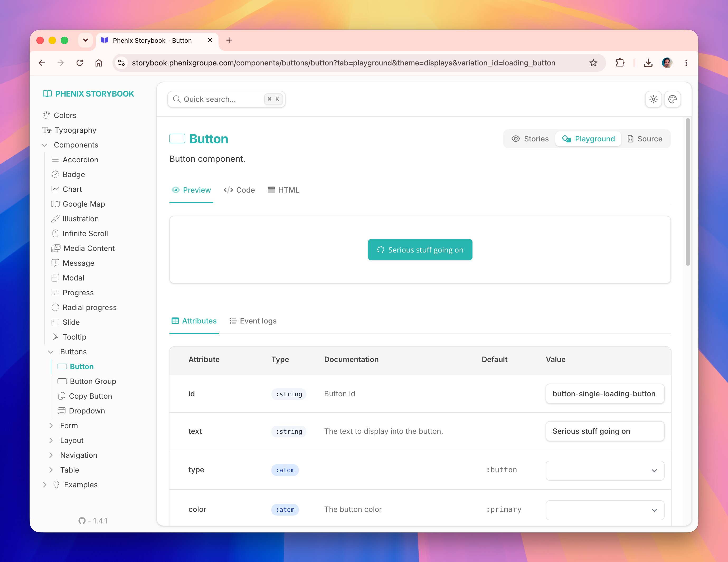This screenshot has height=562, width=728.
Task: Open a new browser tab
Action: [229, 40]
